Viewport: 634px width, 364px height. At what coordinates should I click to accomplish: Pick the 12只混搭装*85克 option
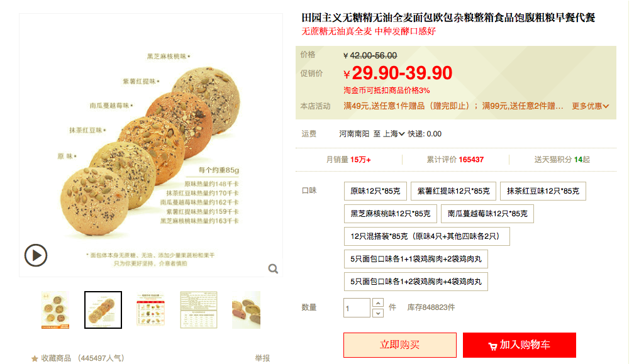pyautogui.click(x=426, y=236)
